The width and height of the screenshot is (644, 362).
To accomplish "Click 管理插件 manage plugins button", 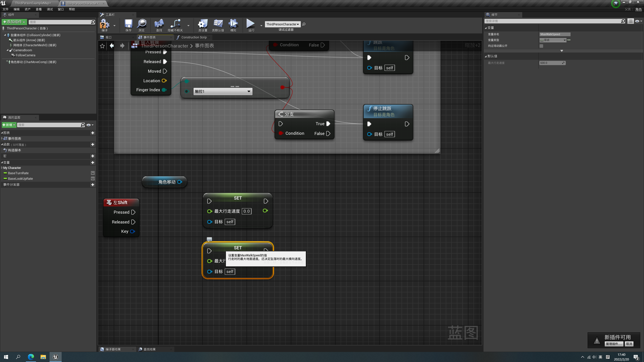I will 614,344.
